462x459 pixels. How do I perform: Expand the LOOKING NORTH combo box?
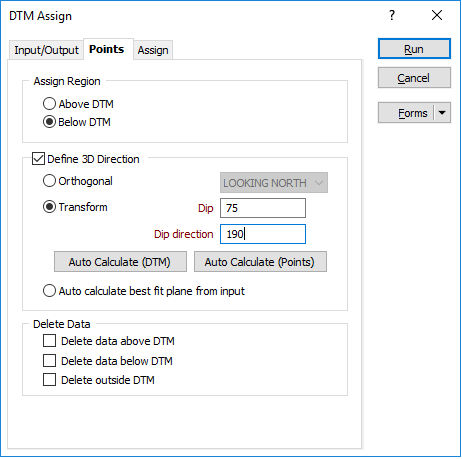[274, 183]
